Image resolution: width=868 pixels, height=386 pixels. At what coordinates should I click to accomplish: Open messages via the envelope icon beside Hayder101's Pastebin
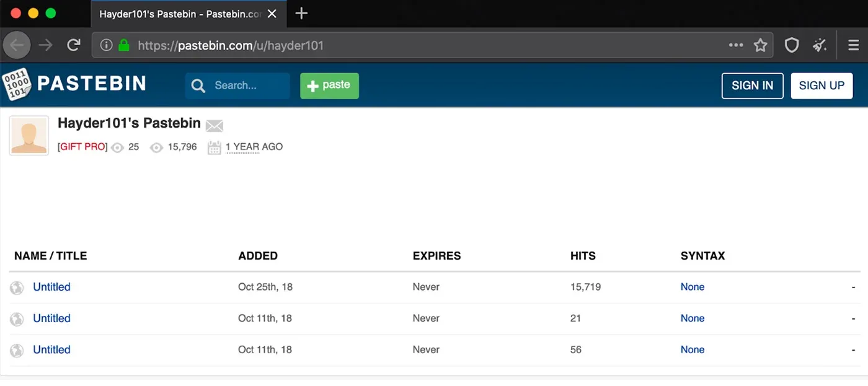[x=214, y=125]
